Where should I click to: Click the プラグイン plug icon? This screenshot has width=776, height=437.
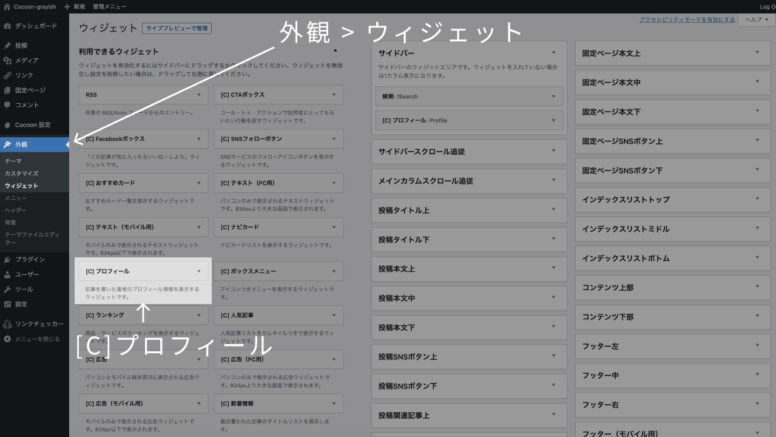tap(8, 259)
